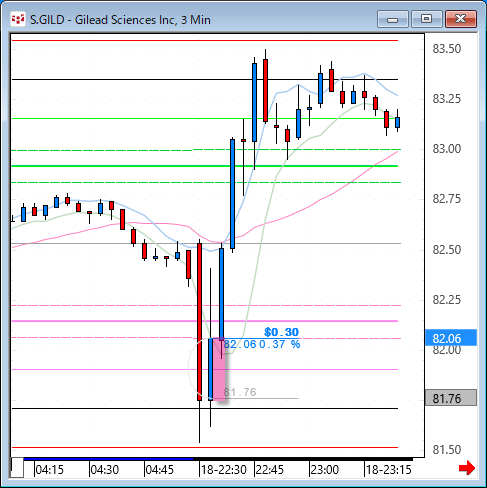Click the 81.50 price axis label
Image resolution: width=487 pixels, height=488 pixels.
coord(447,450)
